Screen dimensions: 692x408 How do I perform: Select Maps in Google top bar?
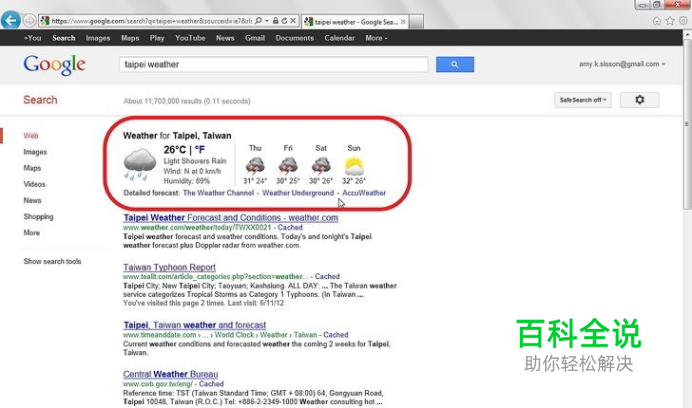130,38
